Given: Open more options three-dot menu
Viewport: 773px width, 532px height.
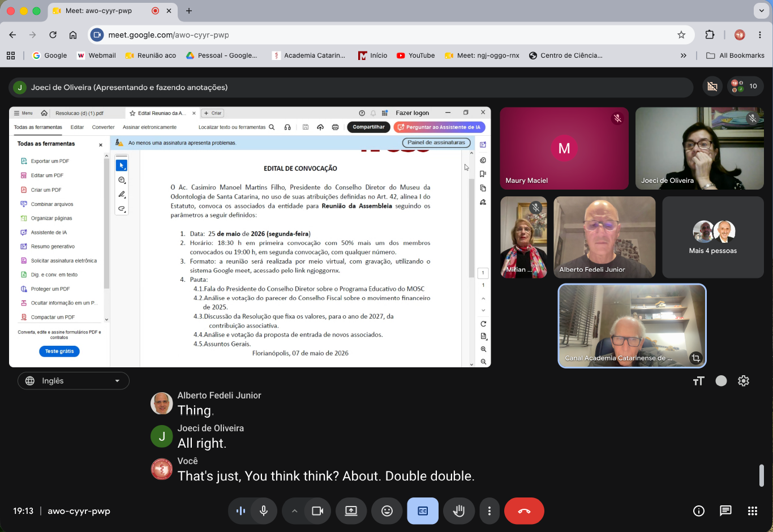Looking at the screenshot, I should coord(489,511).
